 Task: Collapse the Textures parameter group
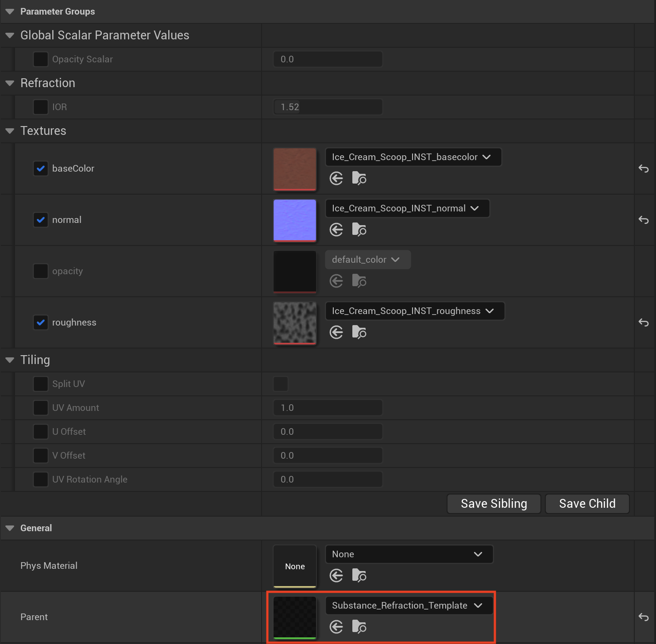(10, 131)
